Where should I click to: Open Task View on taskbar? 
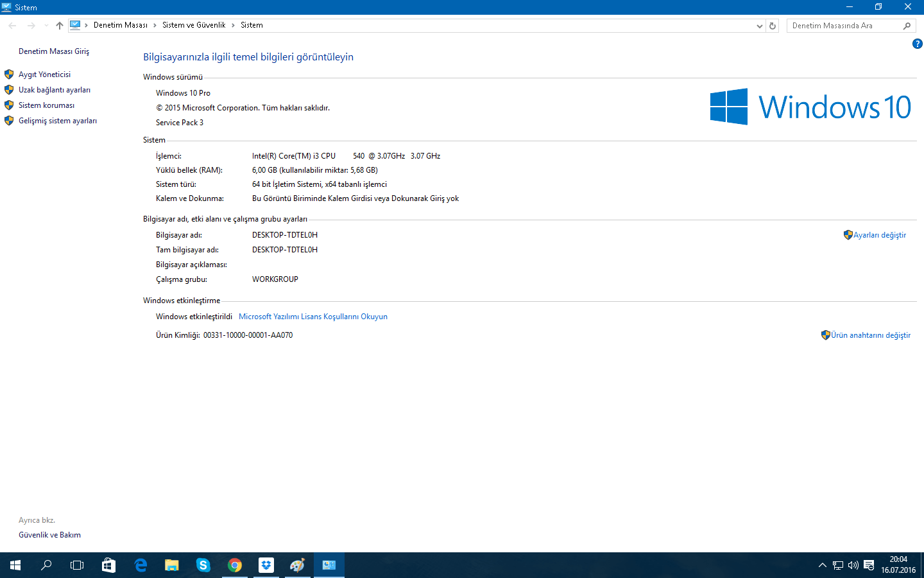tap(77, 565)
